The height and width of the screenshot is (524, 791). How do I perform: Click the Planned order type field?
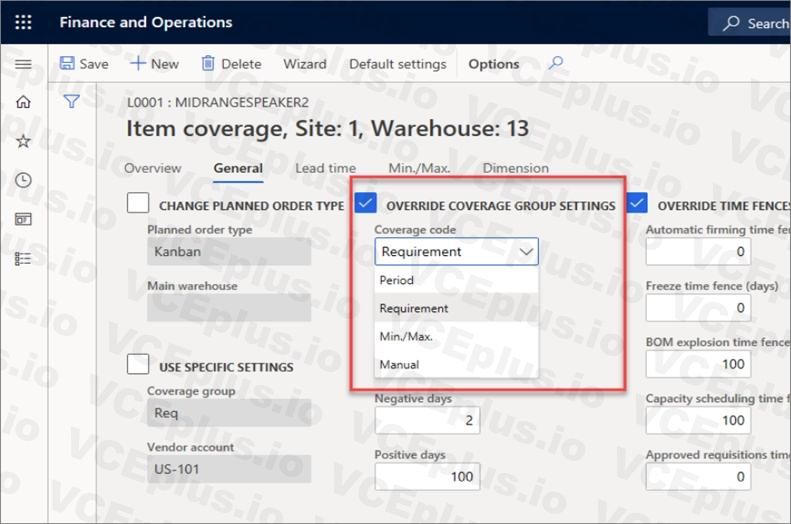click(x=229, y=251)
